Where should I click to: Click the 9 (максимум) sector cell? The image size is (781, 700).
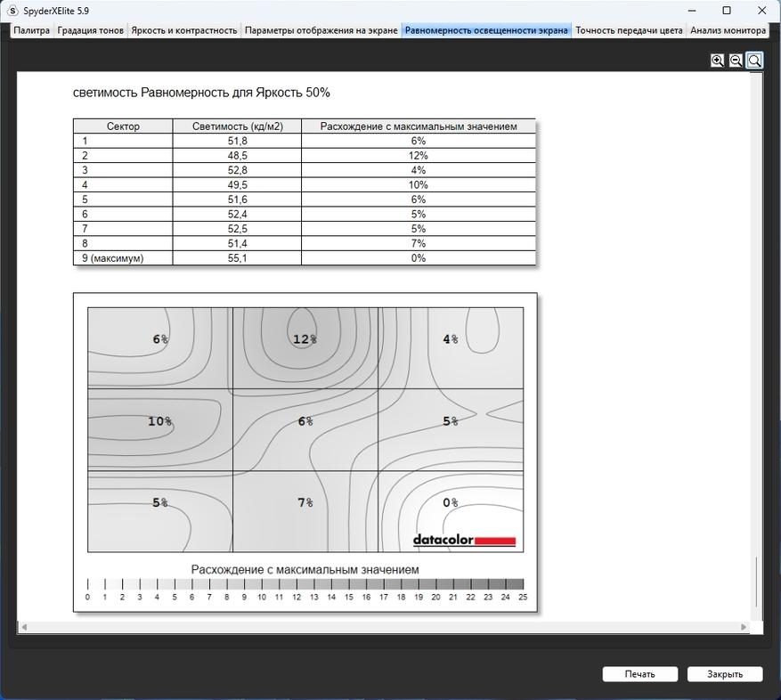point(123,258)
